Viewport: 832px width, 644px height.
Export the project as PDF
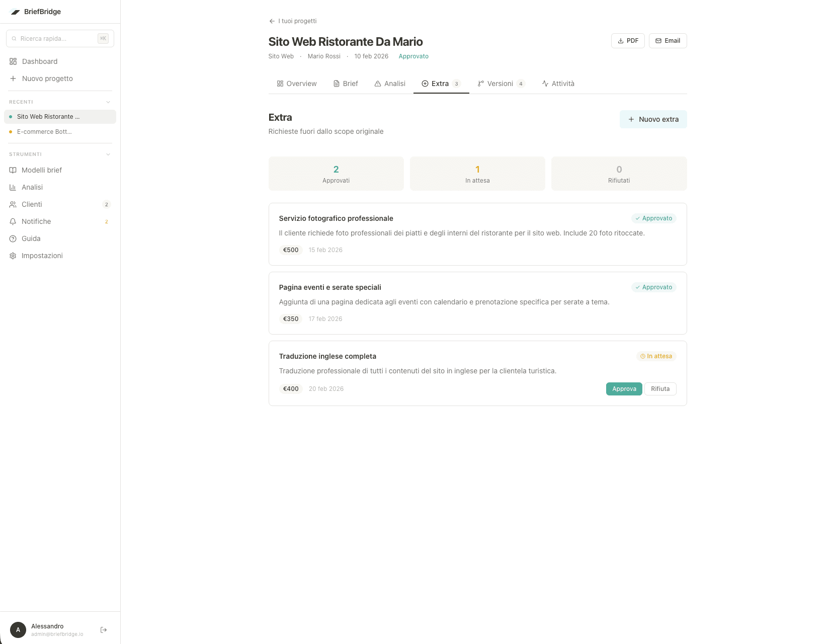pyautogui.click(x=628, y=41)
